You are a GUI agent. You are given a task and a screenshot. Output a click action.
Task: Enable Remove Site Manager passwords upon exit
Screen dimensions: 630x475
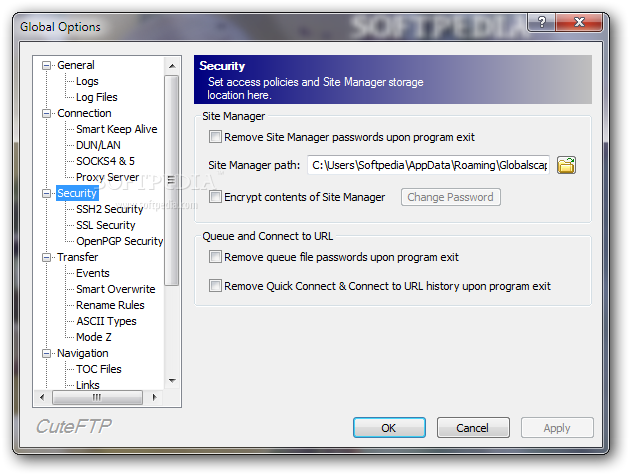[215, 137]
